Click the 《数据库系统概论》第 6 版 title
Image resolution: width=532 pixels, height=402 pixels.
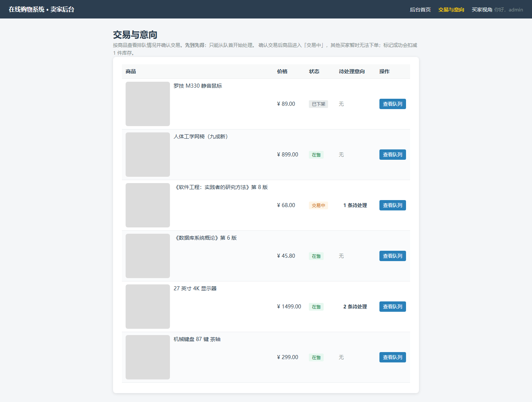(205, 238)
